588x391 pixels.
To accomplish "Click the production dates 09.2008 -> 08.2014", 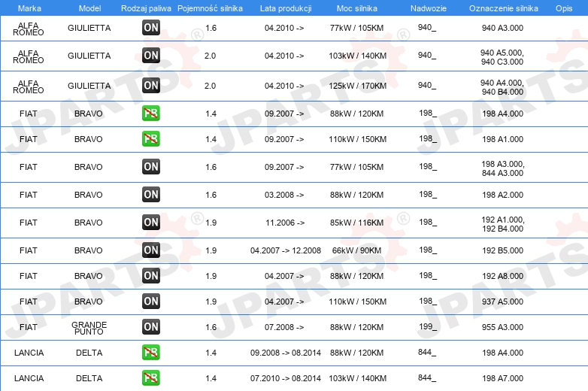I will coord(286,353).
